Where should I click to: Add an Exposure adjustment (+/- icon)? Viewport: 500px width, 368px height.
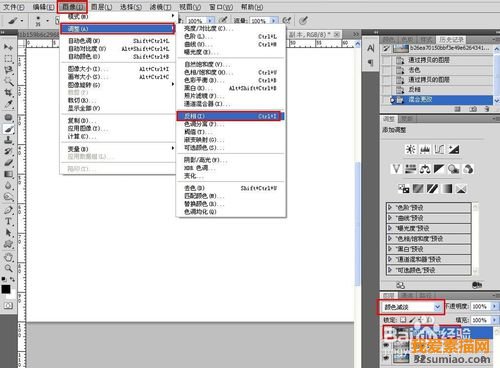point(454,149)
